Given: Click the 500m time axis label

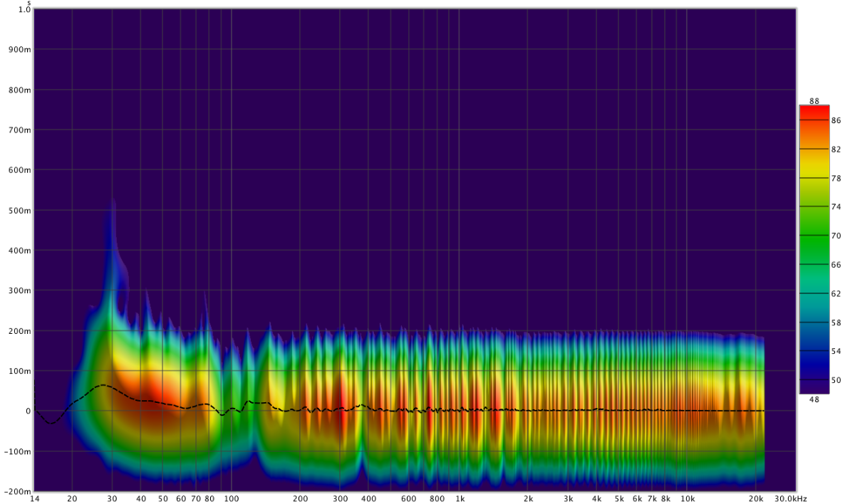Looking at the screenshot, I should (x=19, y=211).
